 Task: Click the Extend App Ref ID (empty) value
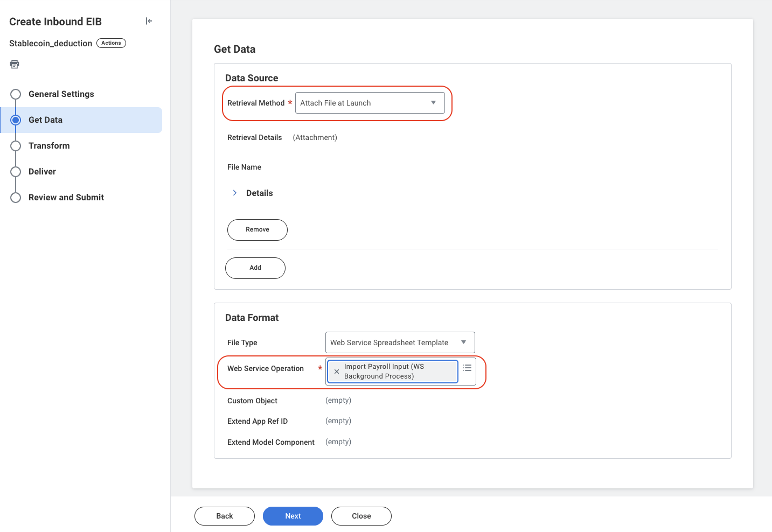[338, 421]
